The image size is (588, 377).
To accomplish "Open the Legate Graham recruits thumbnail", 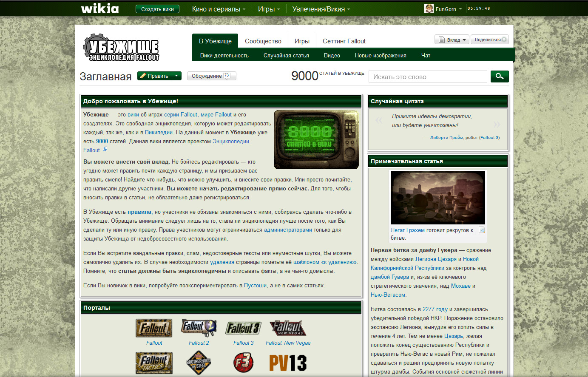I will pos(438,198).
